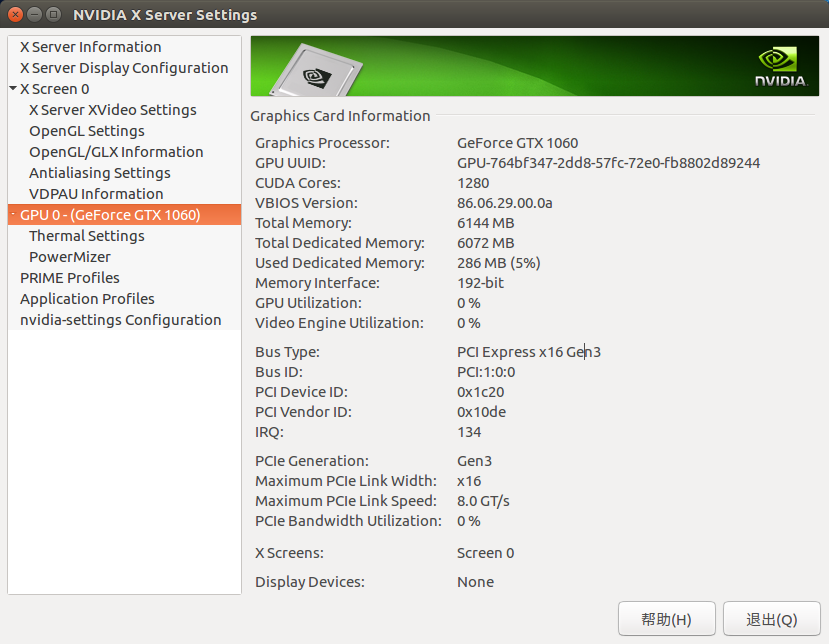
Task: Click the 退出(Q) quit button
Action: tap(772, 619)
